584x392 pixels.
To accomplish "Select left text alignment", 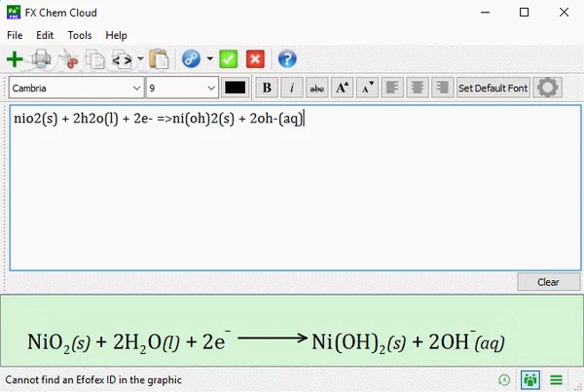I will (392, 88).
